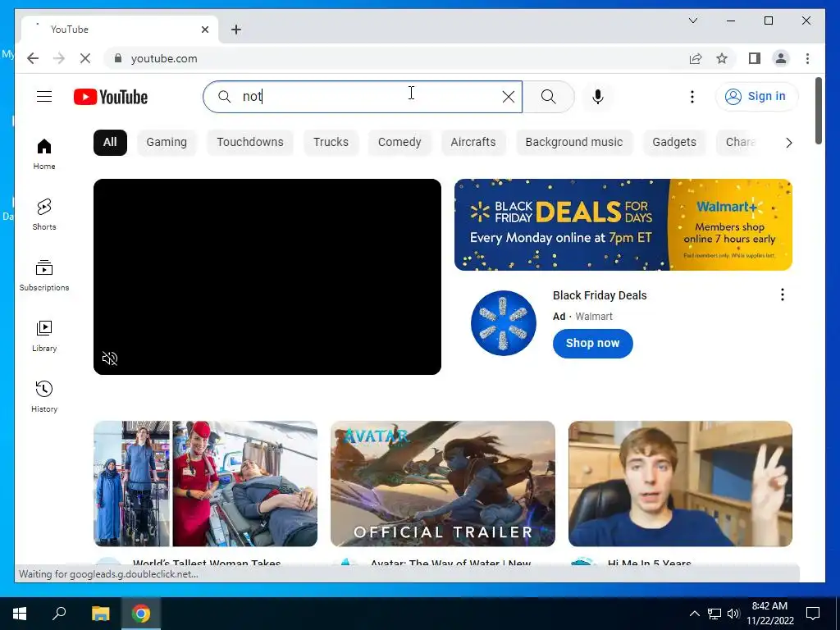This screenshot has height=630, width=840.
Task: Expand the tab search dropdown chevron
Action: coord(692,21)
